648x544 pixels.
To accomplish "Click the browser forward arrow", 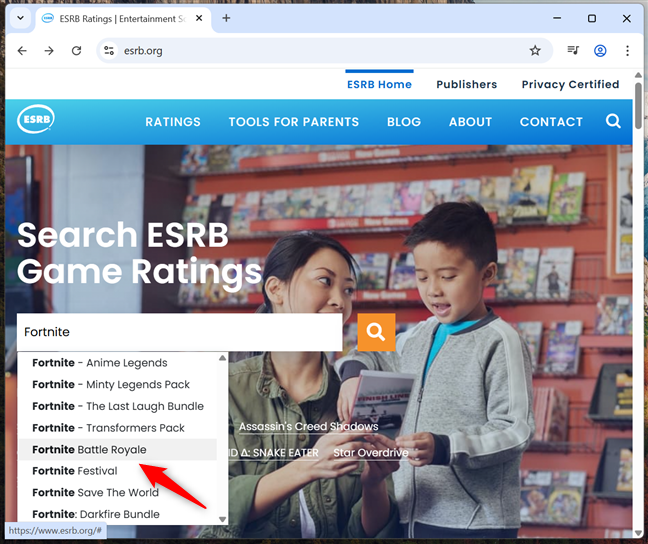I will pos(49,51).
